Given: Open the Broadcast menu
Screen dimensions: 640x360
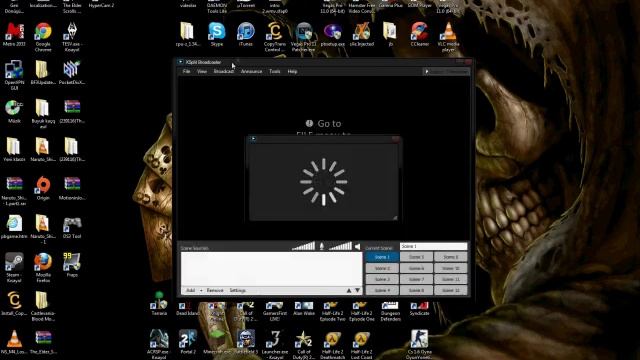Looking at the screenshot, I should tap(224, 71).
